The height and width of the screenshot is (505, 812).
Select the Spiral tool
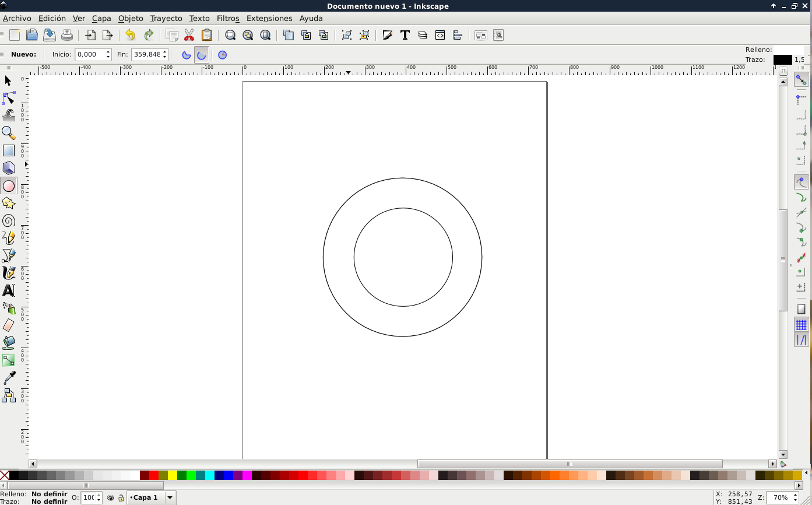[x=8, y=220]
